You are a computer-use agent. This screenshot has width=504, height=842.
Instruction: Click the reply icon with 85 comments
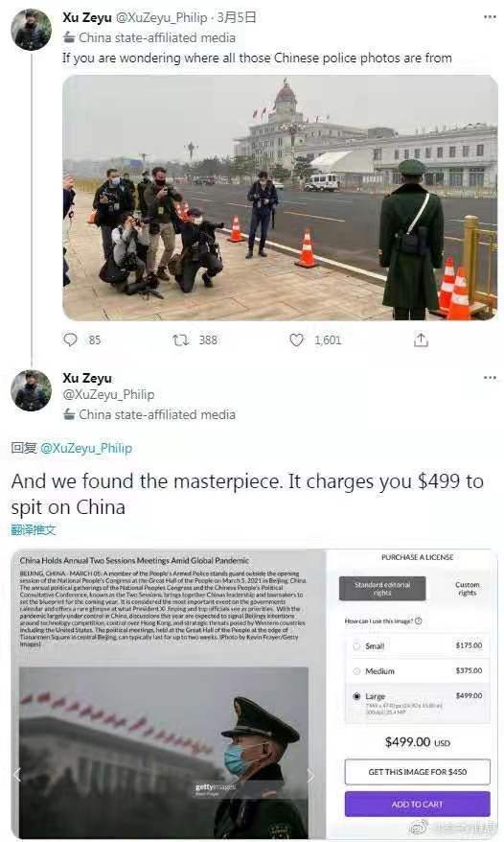[70, 339]
